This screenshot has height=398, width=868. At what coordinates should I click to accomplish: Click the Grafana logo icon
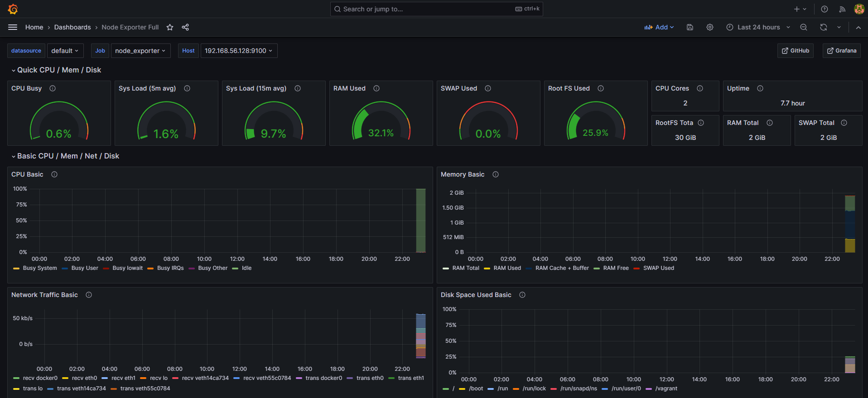13,9
